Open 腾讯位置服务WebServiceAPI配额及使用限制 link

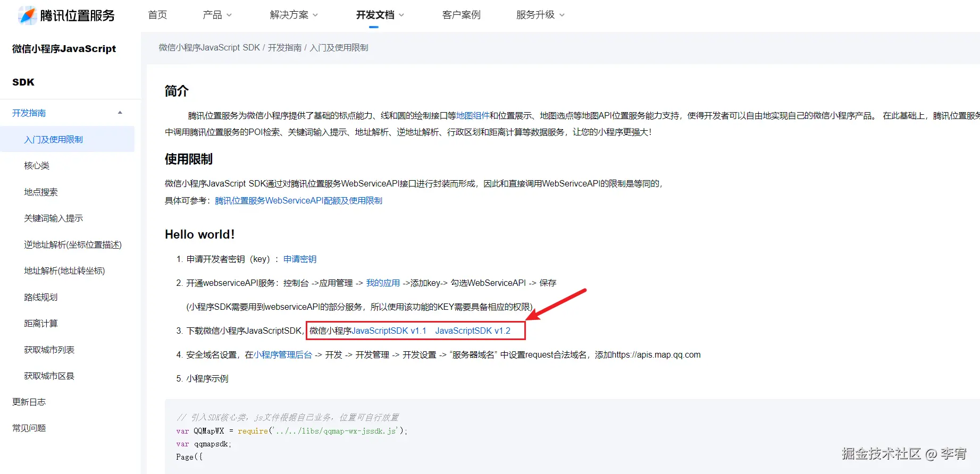[298, 200]
